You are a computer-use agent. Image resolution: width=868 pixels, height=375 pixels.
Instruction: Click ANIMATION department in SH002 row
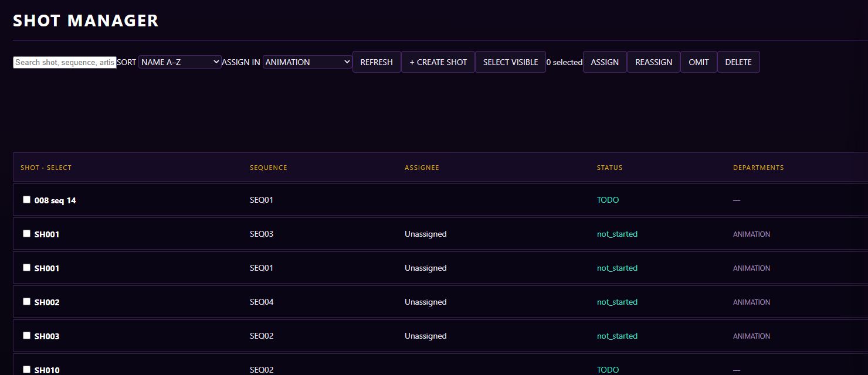point(751,302)
